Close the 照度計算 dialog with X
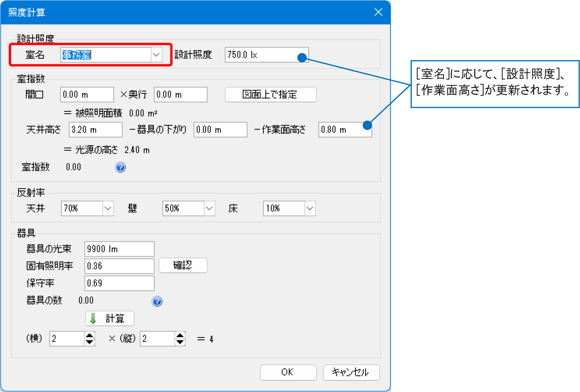Image resolution: width=580 pixels, height=392 pixels. pyautogui.click(x=378, y=12)
